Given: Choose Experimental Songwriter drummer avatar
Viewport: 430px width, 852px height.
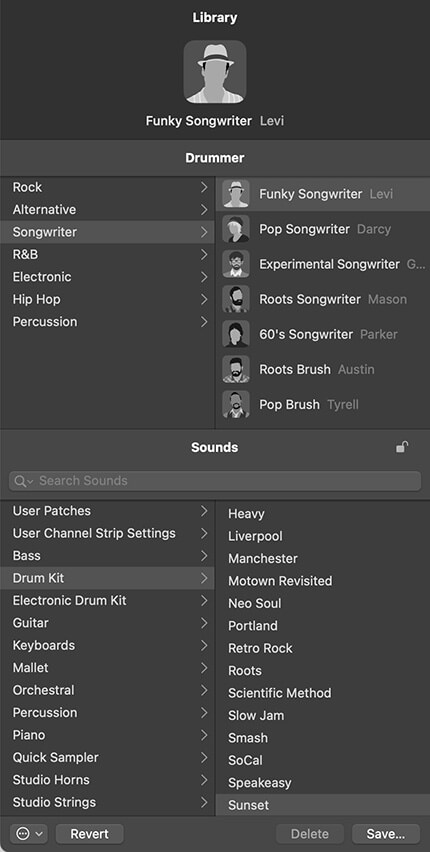Looking at the screenshot, I should (236, 264).
